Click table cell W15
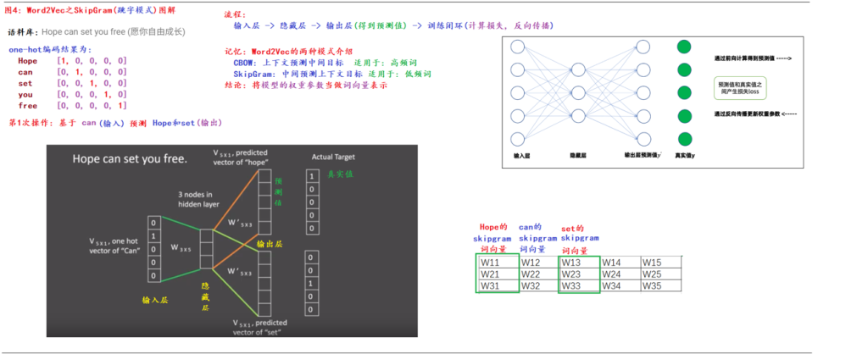 (x=661, y=263)
